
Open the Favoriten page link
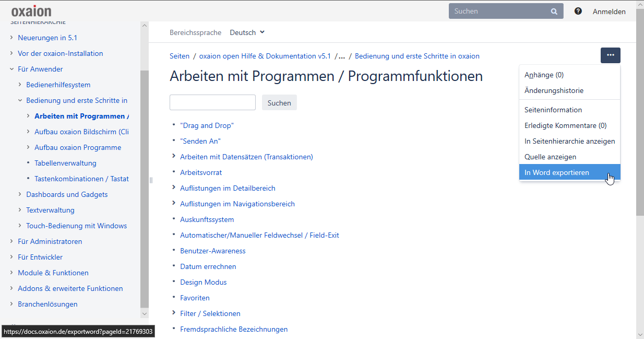[195, 298]
